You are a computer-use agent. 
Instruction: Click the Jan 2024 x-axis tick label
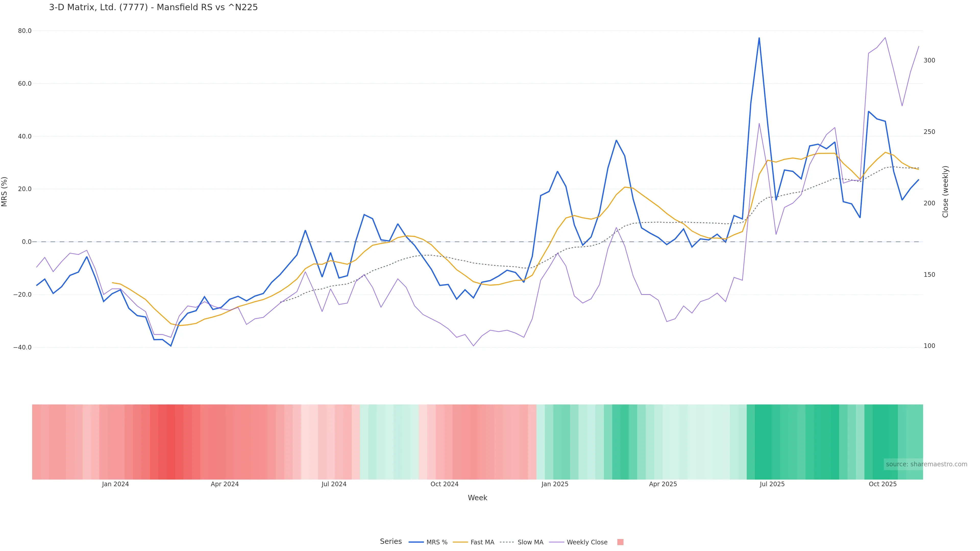(x=115, y=484)
